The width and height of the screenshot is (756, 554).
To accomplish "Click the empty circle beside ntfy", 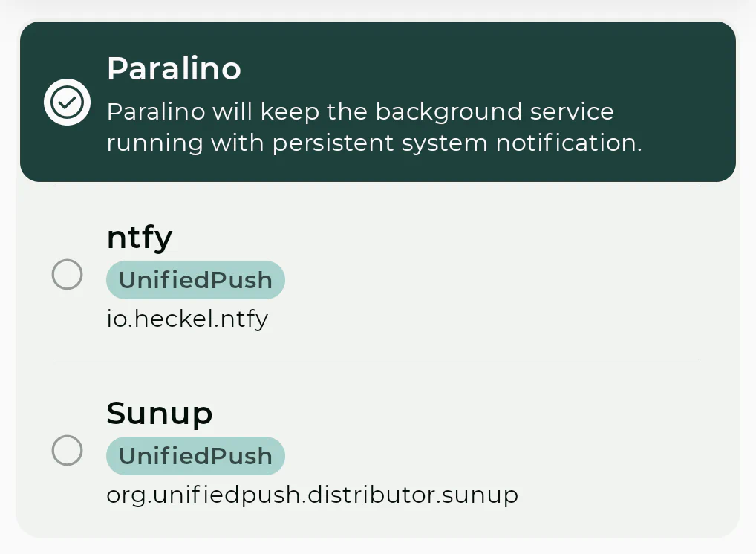I will (67, 274).
